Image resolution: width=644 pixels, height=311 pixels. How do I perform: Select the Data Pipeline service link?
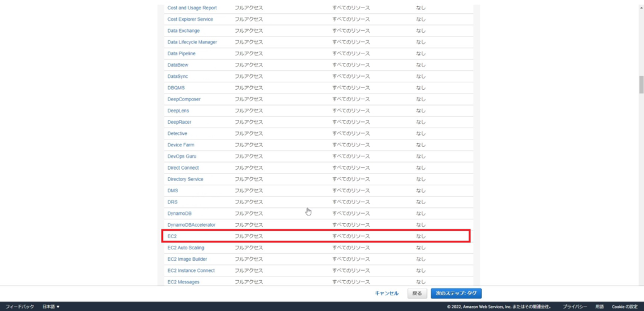coord(181,53)
